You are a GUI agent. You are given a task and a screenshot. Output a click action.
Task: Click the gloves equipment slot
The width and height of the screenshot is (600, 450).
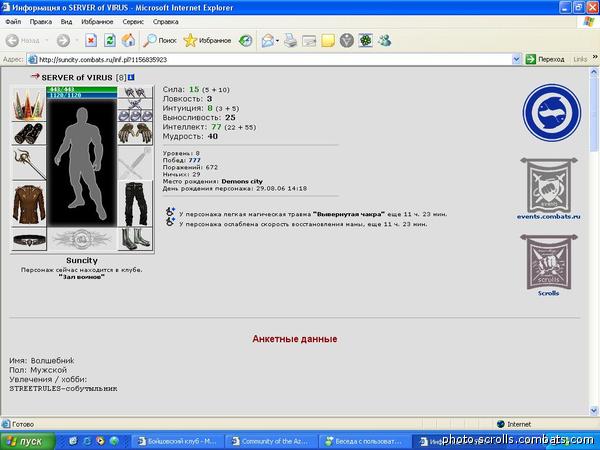tap(135, 134)
